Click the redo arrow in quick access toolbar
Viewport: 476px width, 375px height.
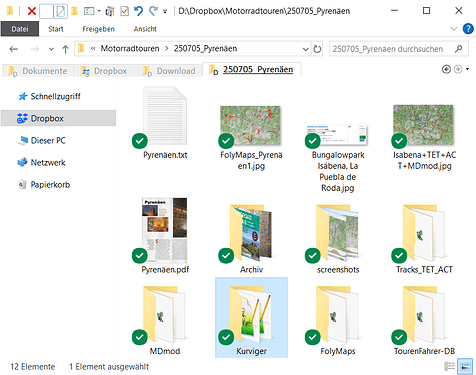(153, 11)
